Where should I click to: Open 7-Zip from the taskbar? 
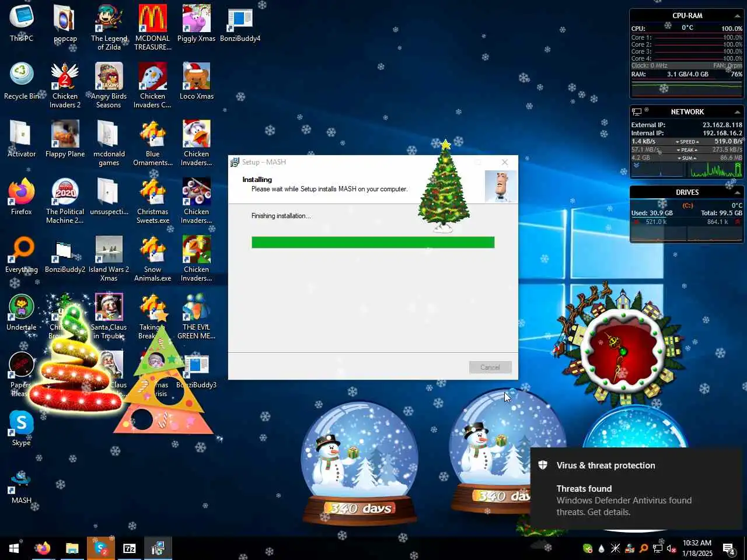(130, 548)
